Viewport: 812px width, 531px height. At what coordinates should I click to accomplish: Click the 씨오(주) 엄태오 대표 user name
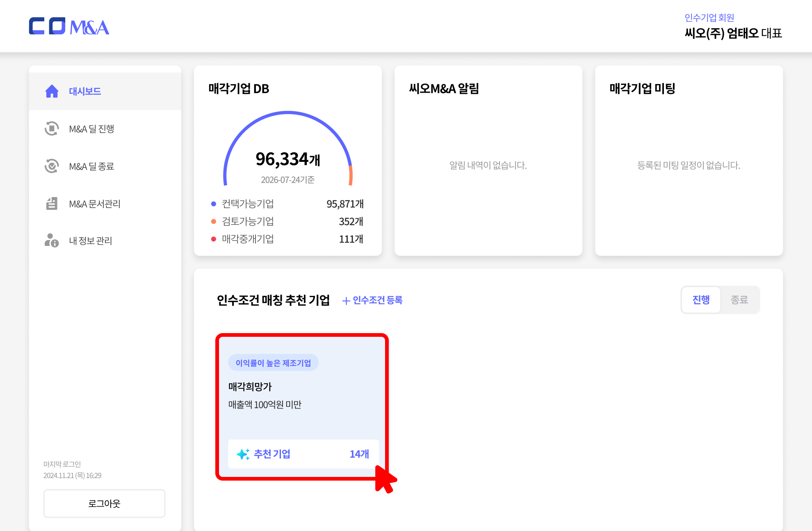coord(733,33)
